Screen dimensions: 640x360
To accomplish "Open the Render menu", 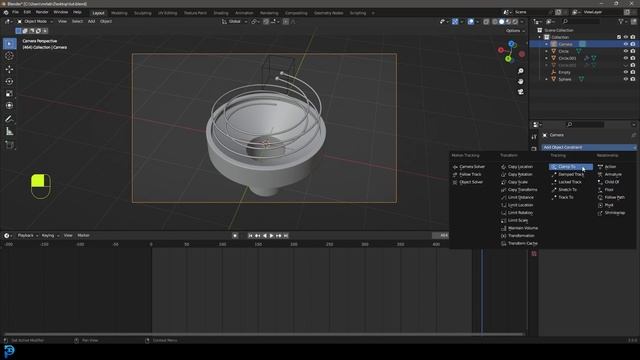I will click(x=42, y=12).
